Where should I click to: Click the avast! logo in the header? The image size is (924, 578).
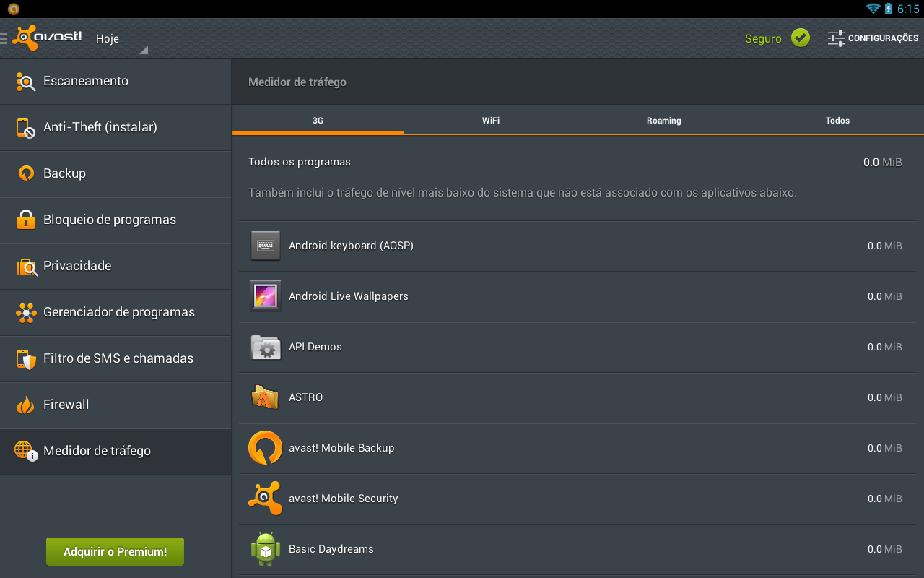click(47, 37)
